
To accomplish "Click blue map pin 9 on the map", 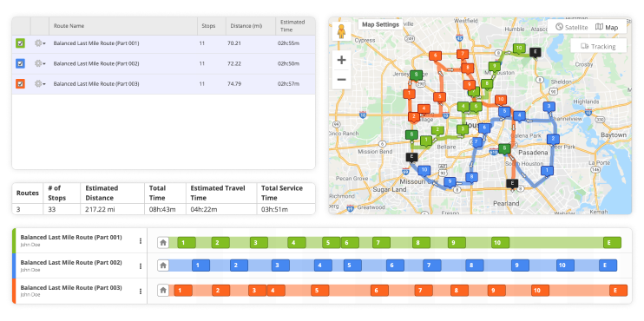I will [x=450, y=182].
